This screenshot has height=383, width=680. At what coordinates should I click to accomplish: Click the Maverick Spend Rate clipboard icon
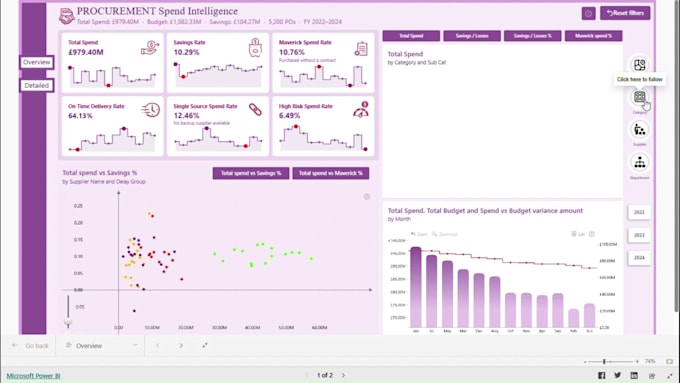click(x=361, y=49)
